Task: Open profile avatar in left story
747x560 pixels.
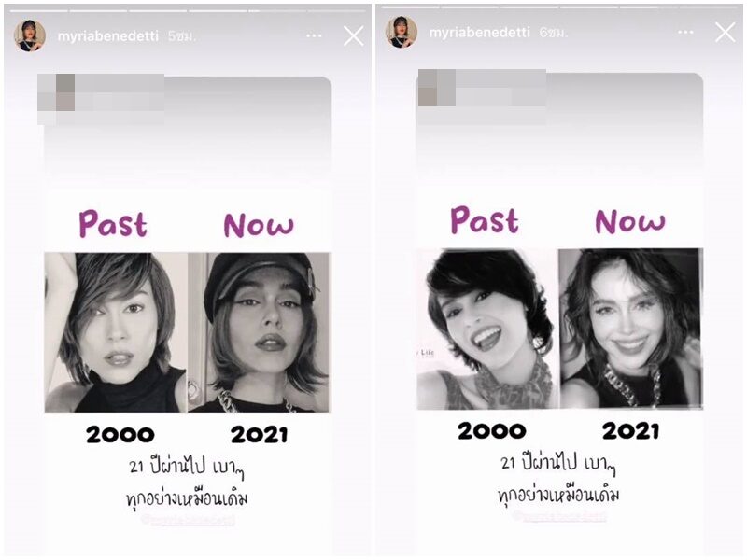Action: (30, 35)
